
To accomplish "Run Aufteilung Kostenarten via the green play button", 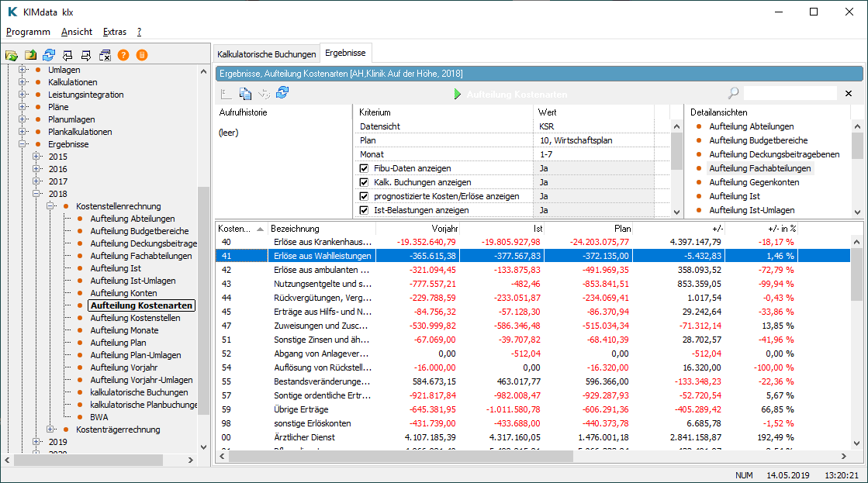I will (x=459, y=92).
